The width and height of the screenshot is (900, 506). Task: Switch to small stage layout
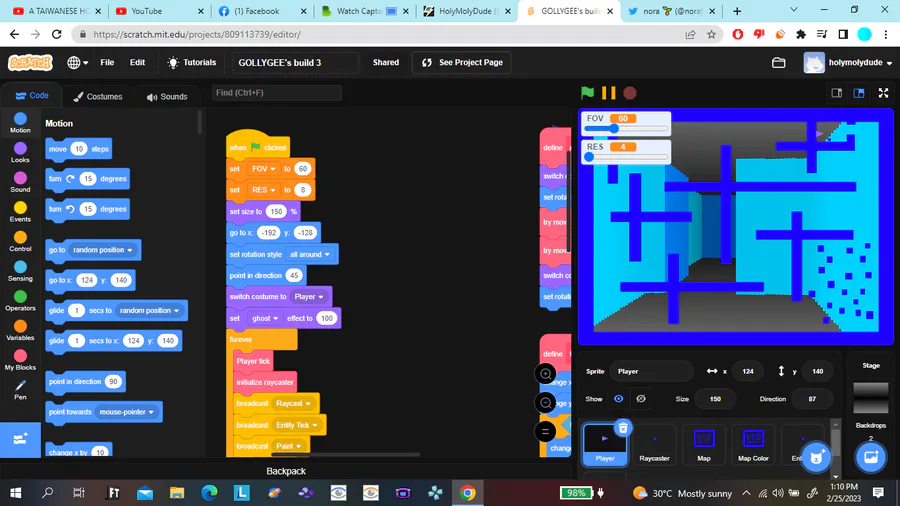[x=837, y=93]
